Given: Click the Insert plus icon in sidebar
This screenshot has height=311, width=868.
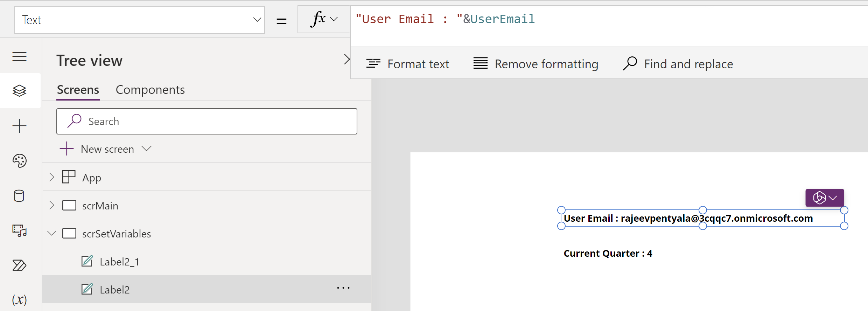Looking at the screenshot, I should tap(20, 126).
